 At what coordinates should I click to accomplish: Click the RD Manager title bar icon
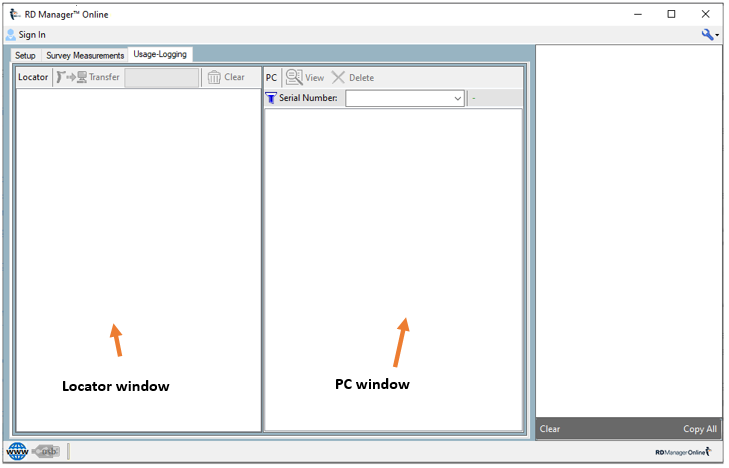(15, 14)
